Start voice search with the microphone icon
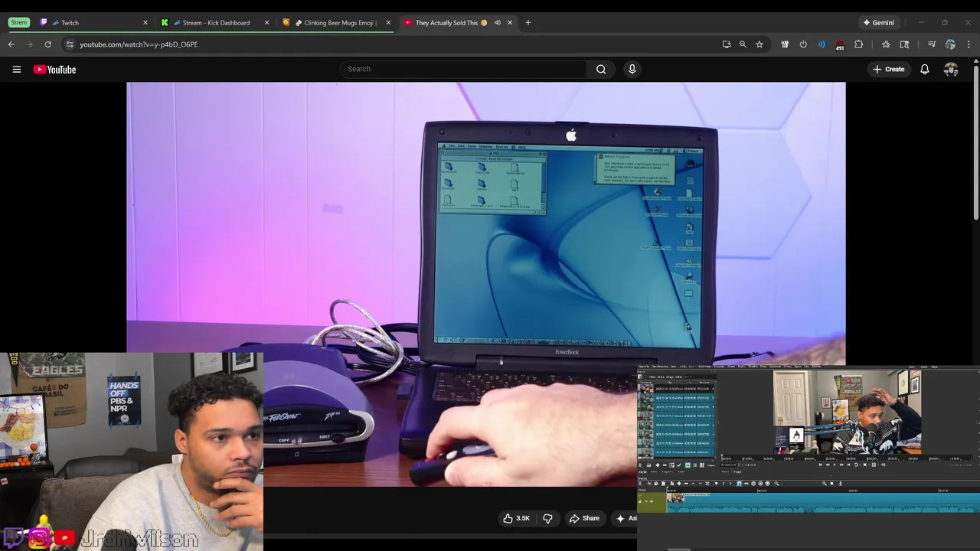980x551 pixels. 632,69
